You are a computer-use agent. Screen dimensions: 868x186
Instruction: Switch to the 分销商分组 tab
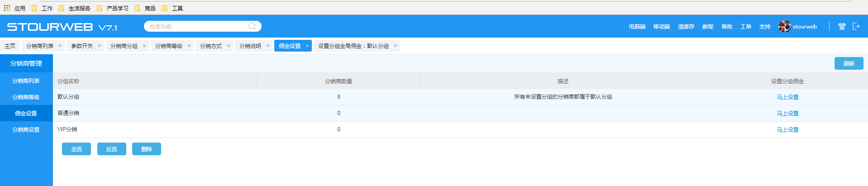(x=124, y=46)
